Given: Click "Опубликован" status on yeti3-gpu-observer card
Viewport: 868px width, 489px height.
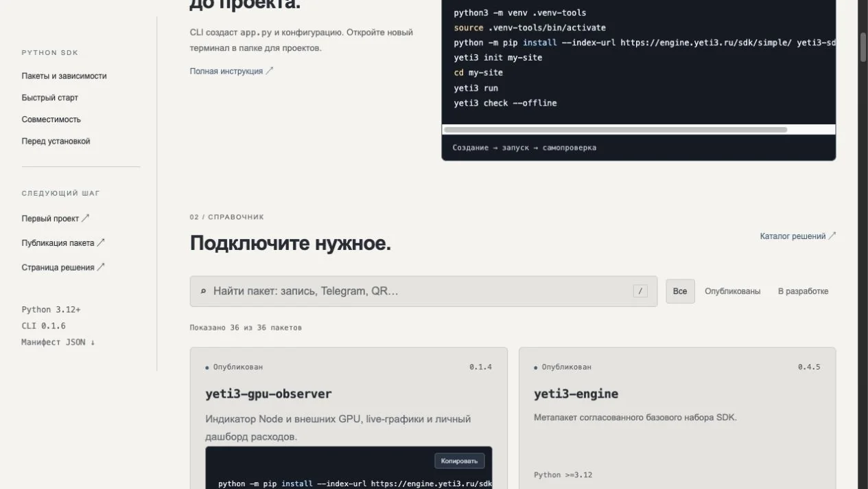Looking at the screenshot, I should pos(234,367).
